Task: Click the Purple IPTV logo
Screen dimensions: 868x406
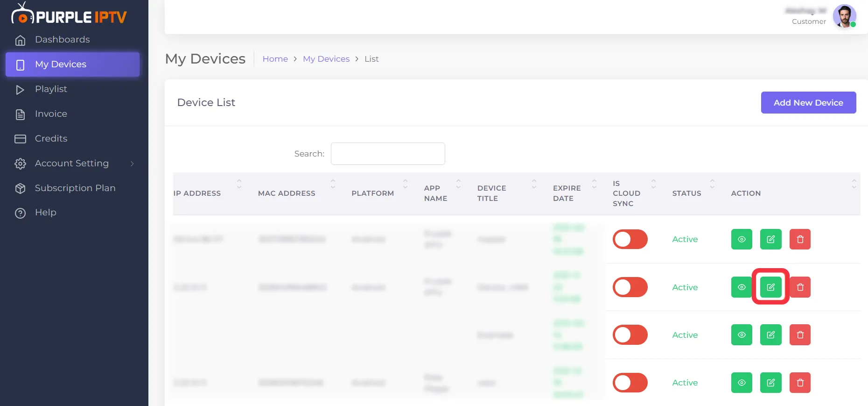Action: (69, 14)
